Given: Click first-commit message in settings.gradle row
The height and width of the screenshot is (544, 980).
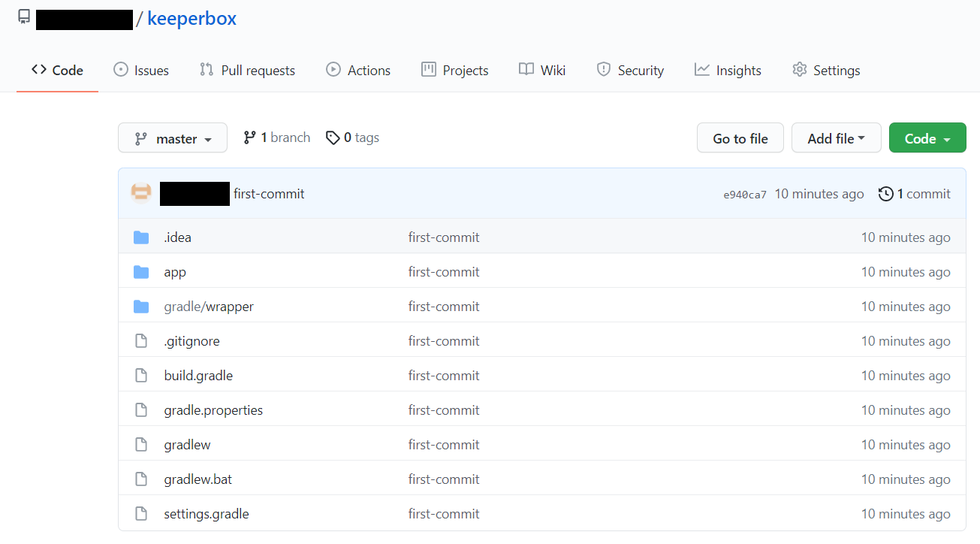Looking at the screenshot, I should tap(444, 514).
